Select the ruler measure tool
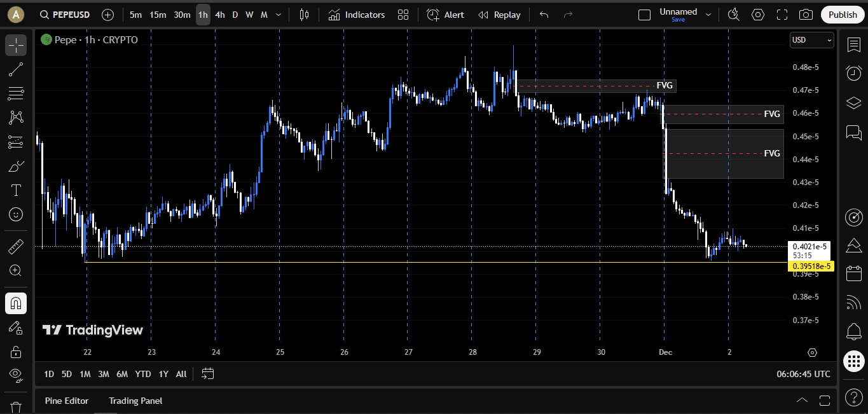 [x=16, y=246]
